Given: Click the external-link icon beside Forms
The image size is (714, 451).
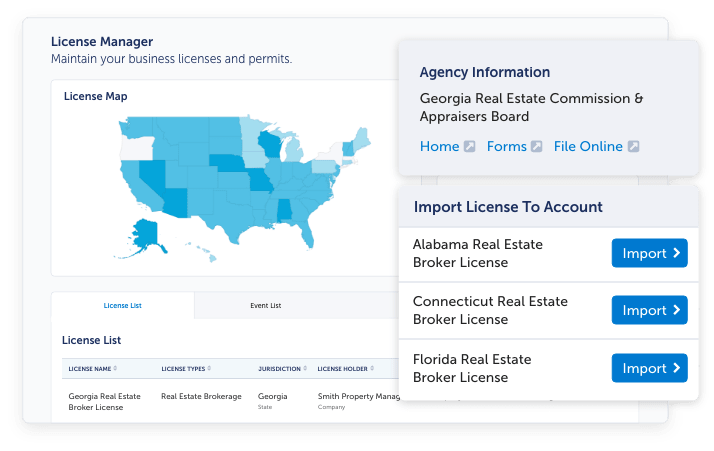Looking at the screenshot, I should pos(536,147).
